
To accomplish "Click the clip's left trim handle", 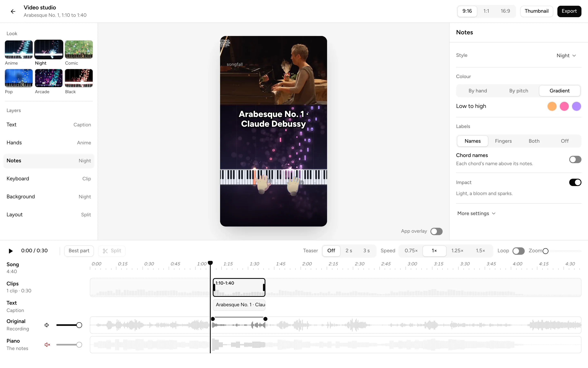I will (x=214, y=288).
